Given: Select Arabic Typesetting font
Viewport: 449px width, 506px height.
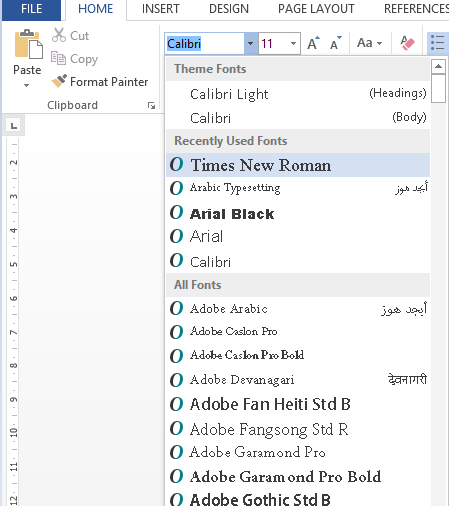Looking at the screenshot, I should (x=298, y=189).
